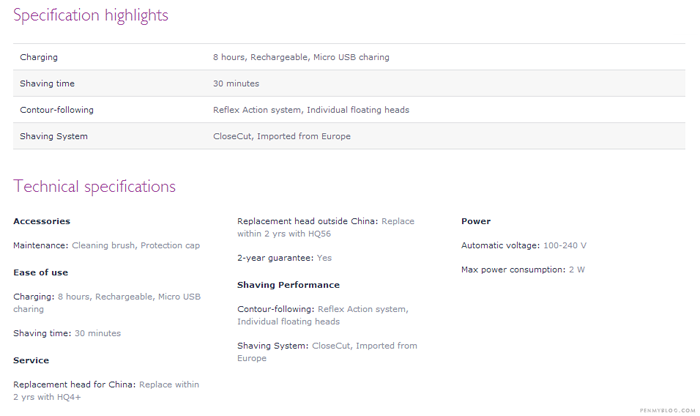Viewport: 700px width, 416px height.
Task: Select the "Maintenance: Cleaning brush, Protection cap" line
Action: 107,245
